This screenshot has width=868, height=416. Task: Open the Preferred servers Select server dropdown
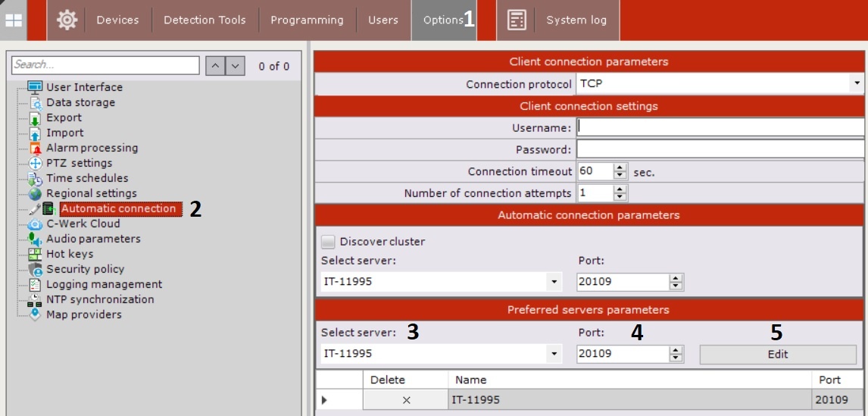click(555, 354)
